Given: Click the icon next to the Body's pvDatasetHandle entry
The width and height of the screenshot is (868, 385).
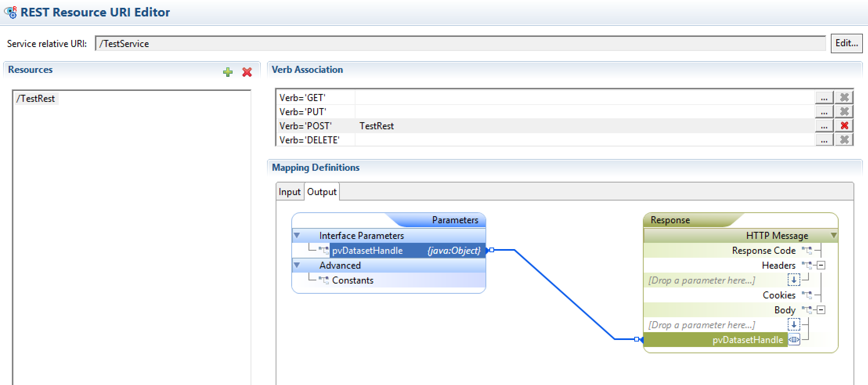Looking at the screenshot, I should (x=794, y=340).
